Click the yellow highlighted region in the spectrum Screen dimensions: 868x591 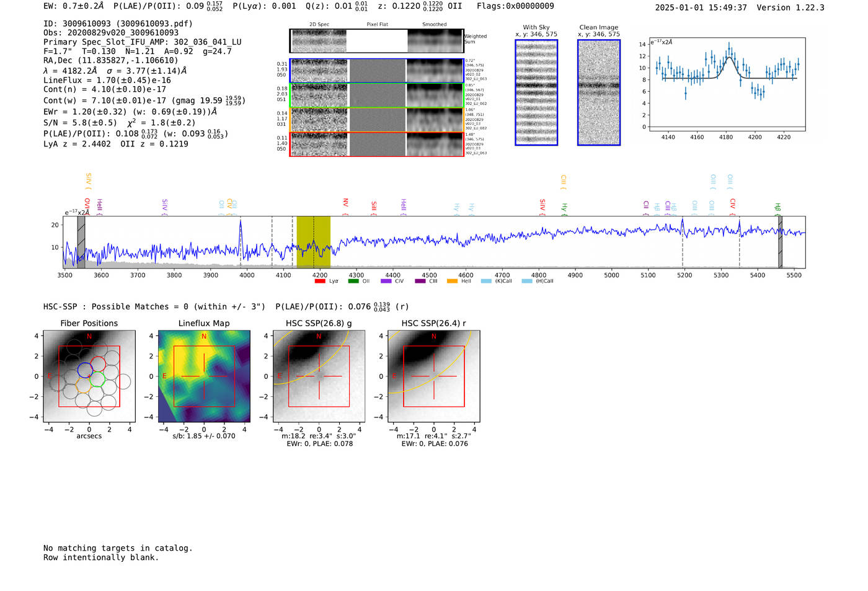tap(313, 242)
